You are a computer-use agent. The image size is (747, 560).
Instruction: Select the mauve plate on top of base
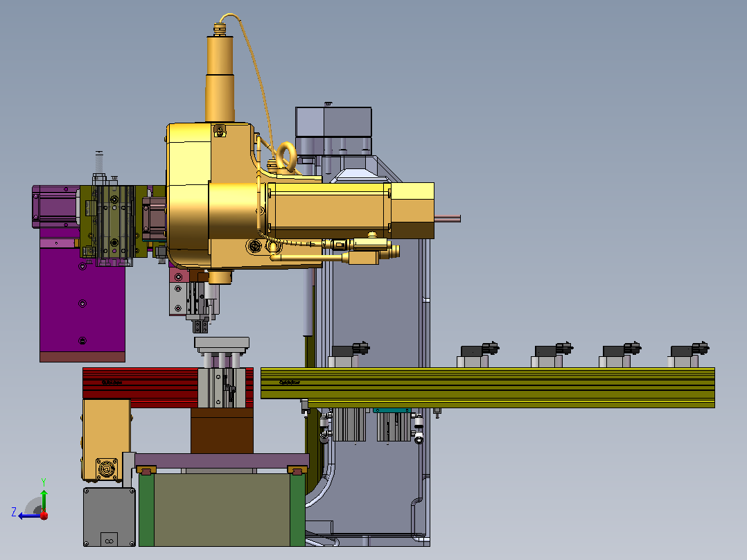point(222,460)
